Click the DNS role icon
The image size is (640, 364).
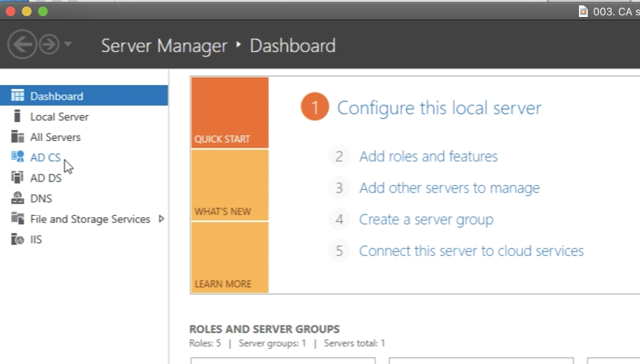(x=17, y=198)
